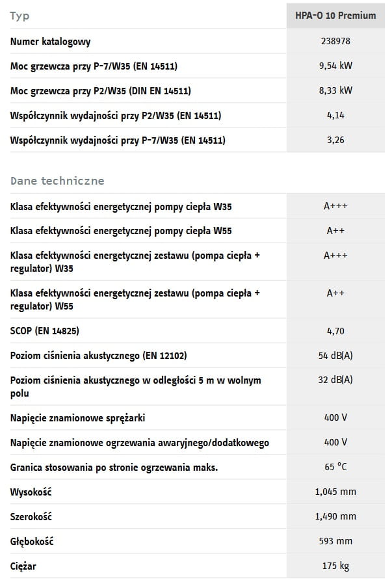Select the Głębokość value 593 mm

click(x=335, y=541)
